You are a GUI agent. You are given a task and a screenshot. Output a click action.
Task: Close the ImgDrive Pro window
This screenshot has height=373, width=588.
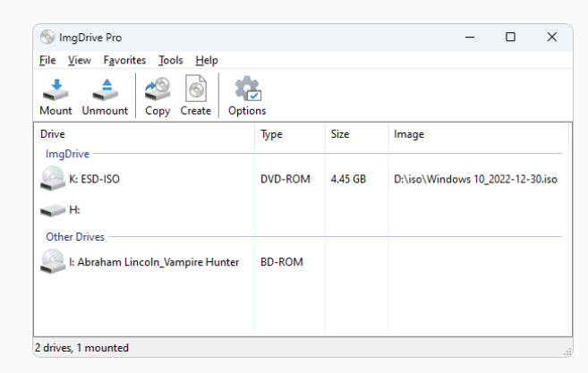click(552, 37)
